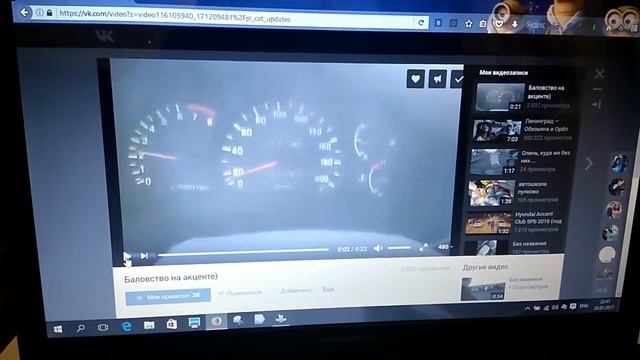Open the bookmarks list clipboard icon
Screen dimensions: 640x360
483,24
